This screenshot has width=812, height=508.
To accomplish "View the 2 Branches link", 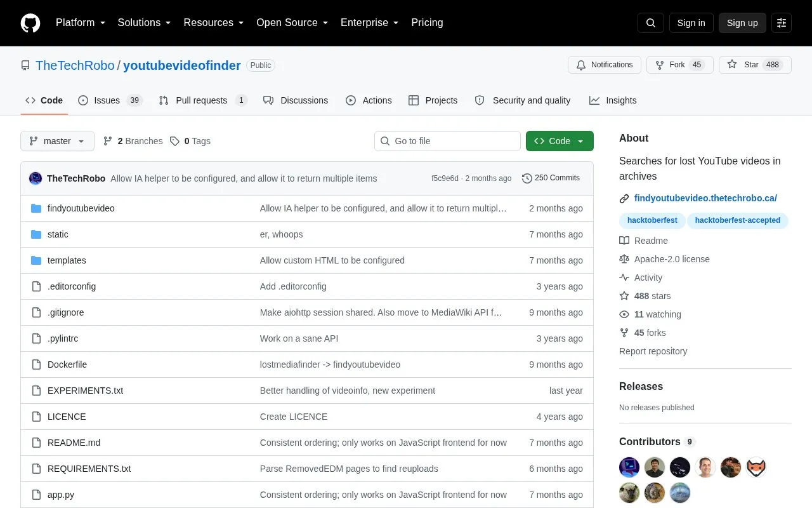I will point(133,141).
